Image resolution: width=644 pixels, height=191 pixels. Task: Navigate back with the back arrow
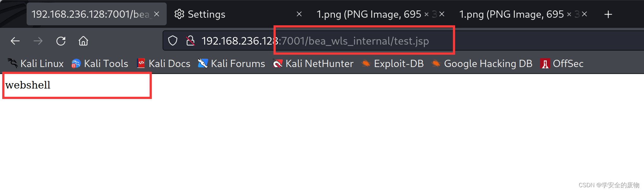pyautogui.click(x=15, y=41)
